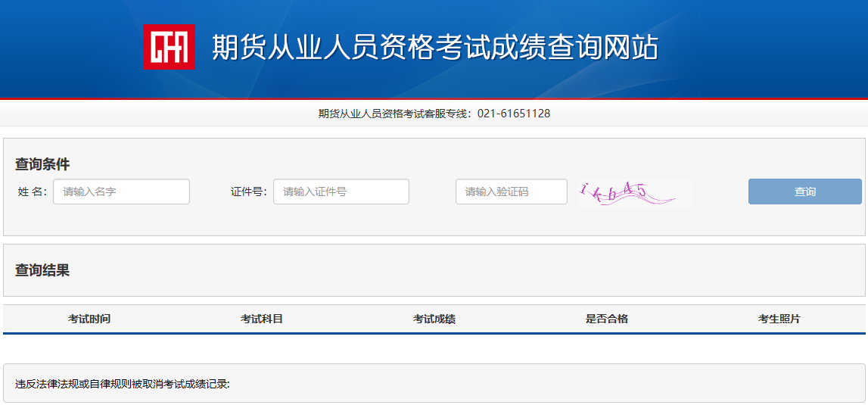Click the 姓名 field label
Image resolution: width=868 pixels, height=405 pixels.
(x=32, y=192)
